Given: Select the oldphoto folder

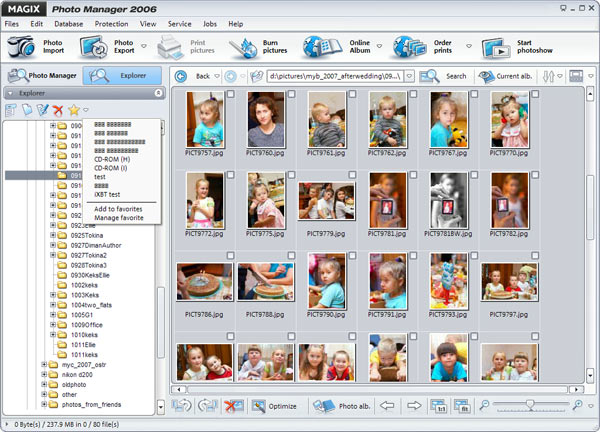Looking at the screenshot, I should coord(74,384).
